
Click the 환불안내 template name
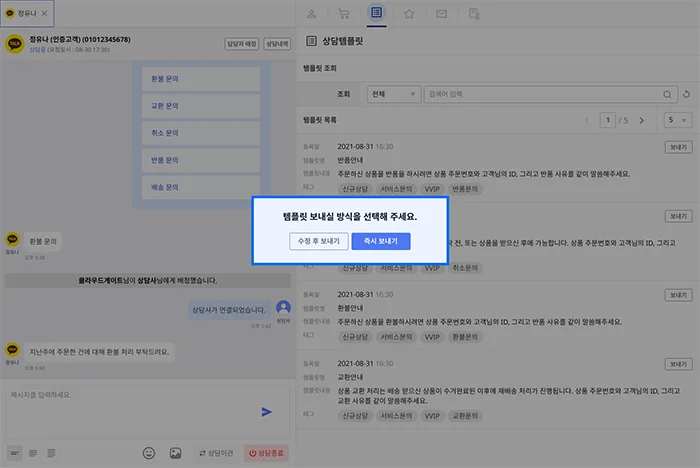coord(350,308)
